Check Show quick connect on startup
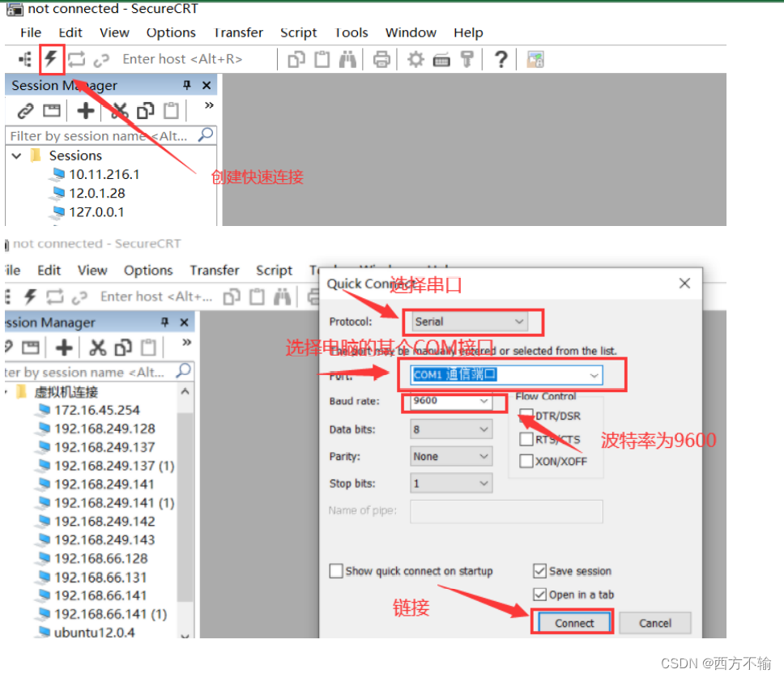 click(336, 570)
